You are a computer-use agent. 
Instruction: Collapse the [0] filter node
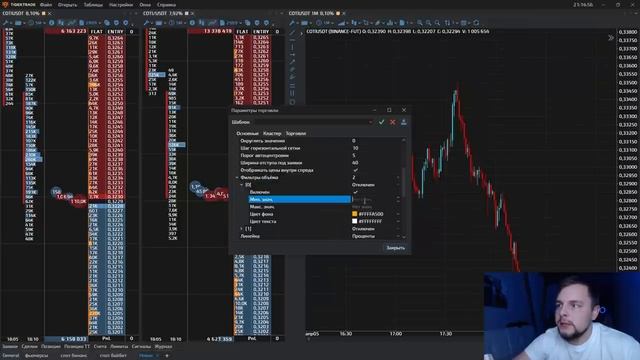click(242, 185)
